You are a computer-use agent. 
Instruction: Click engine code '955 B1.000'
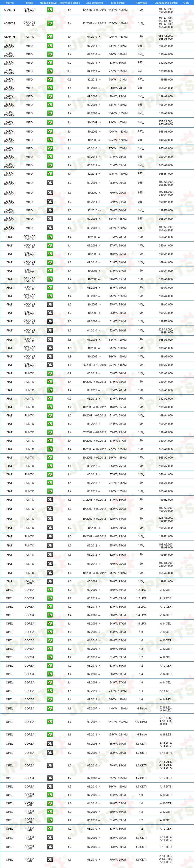coord(166,174)
